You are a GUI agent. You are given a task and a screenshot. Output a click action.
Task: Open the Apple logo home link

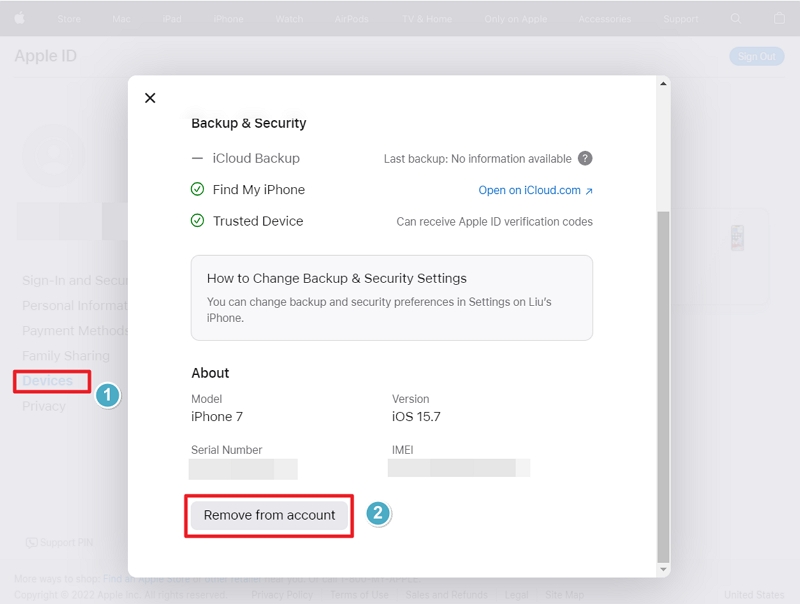(19, 18)
